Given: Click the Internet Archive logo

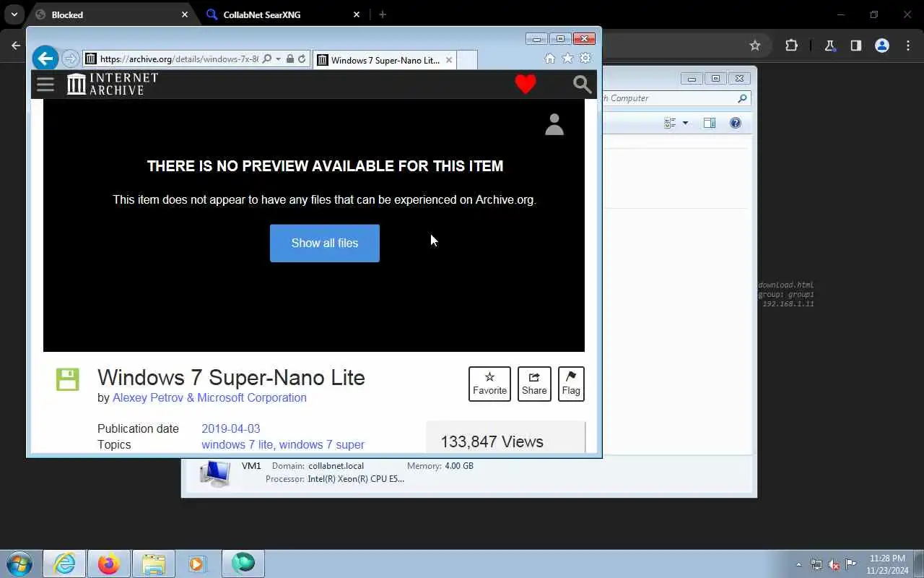Looking at the screenshot, I should 112,84.
